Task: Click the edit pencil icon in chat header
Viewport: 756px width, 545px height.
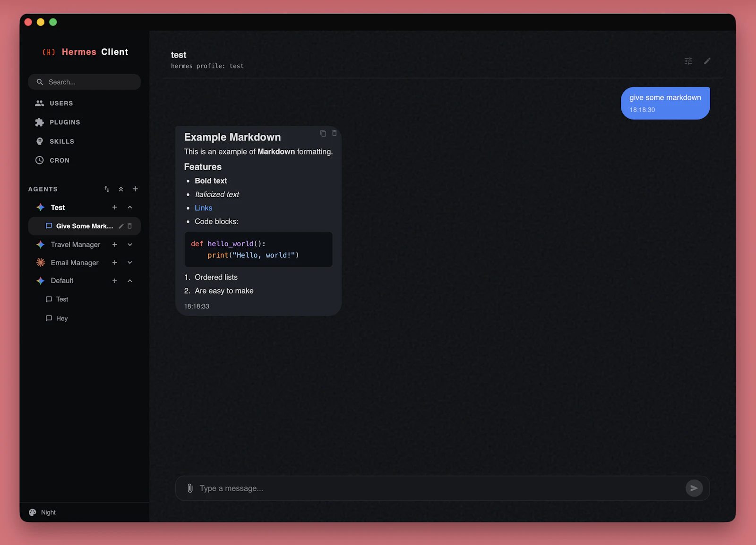Action: pos(707,61)
